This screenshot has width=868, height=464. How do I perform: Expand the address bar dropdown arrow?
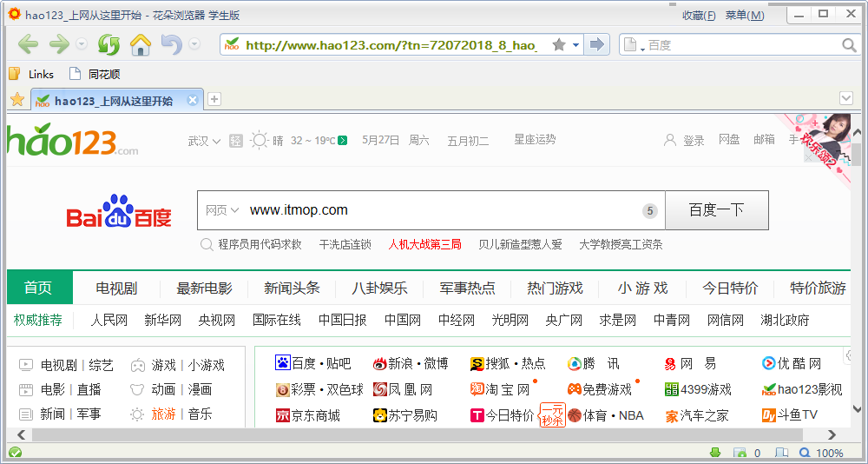575,45
